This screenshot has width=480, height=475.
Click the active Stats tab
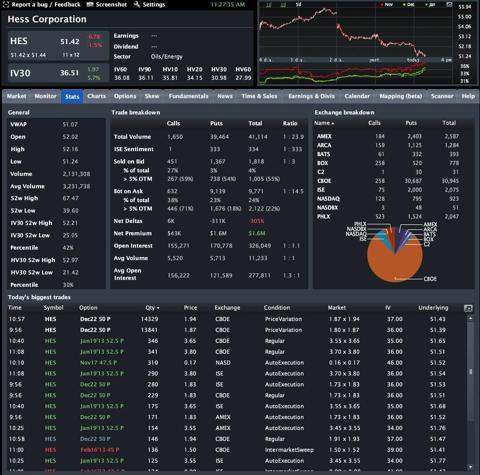pyautogui.click(x=72, y=97)
